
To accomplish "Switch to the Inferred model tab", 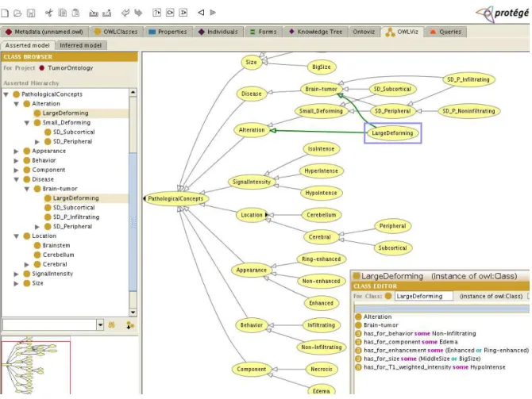I will coord(80,45).
